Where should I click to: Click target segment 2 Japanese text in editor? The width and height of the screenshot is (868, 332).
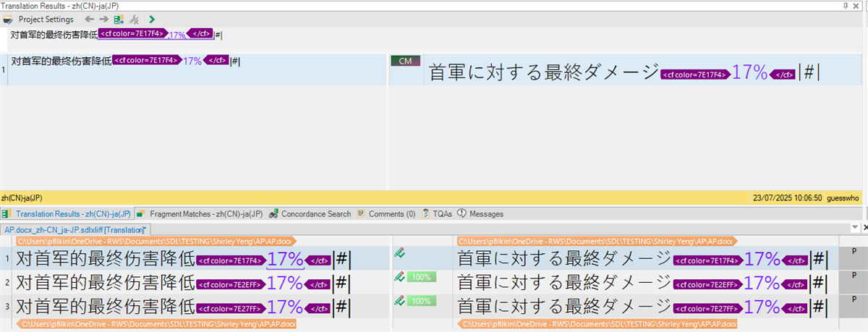pos(564,282)
